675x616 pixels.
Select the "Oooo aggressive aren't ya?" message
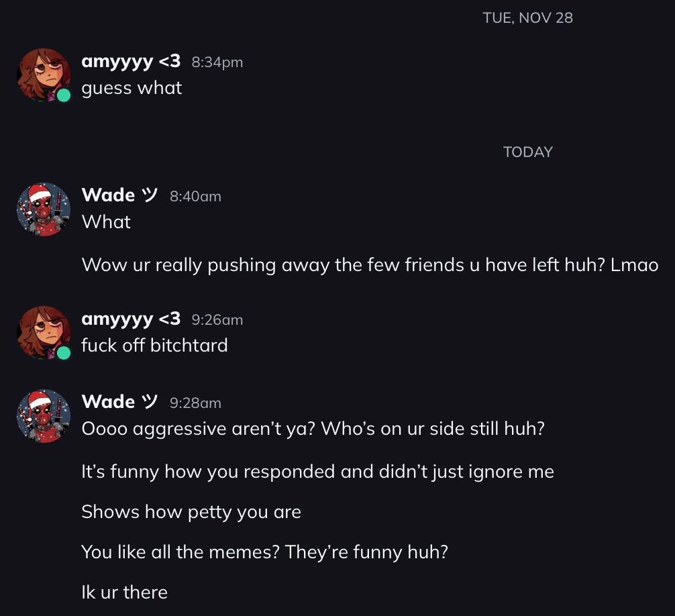(313, 429)
